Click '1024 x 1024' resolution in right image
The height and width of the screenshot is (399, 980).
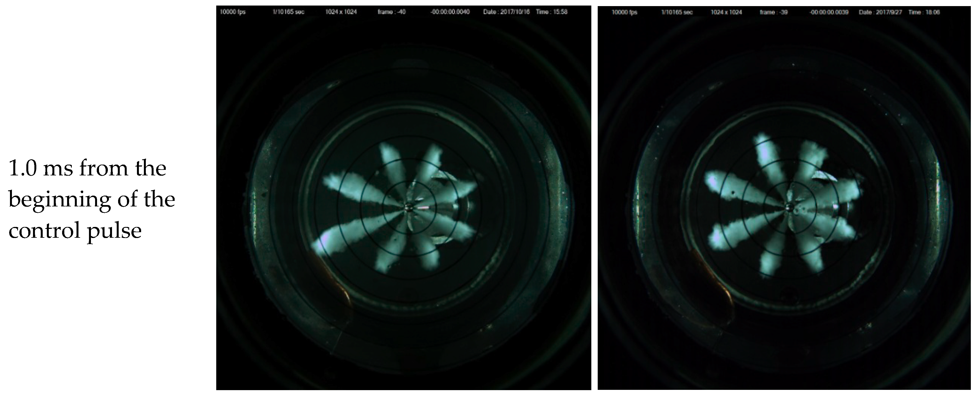[x=726, y=12]
